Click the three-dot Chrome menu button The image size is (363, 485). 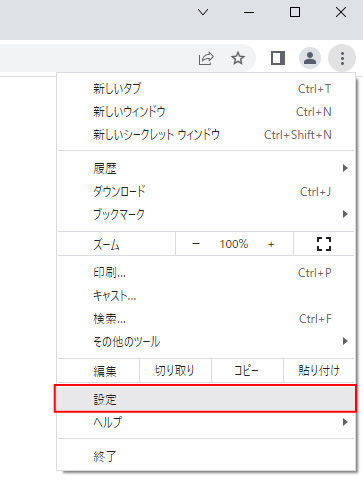pos(342,58)
